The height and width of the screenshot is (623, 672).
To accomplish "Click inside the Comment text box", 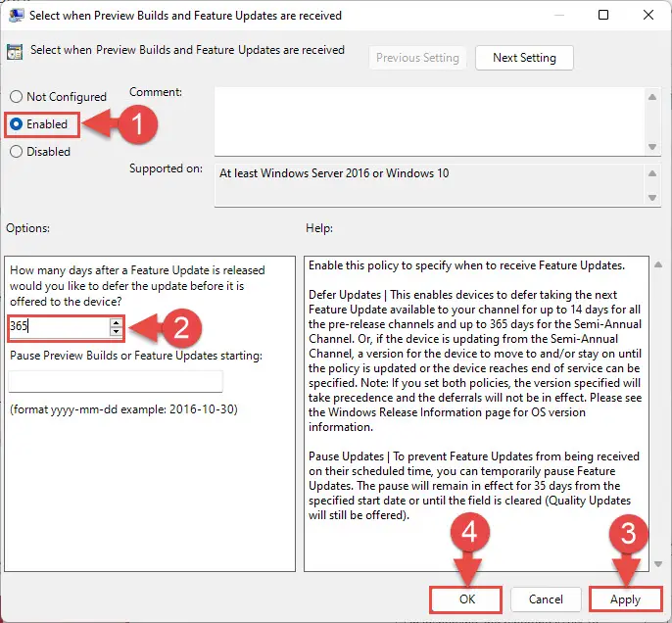I will (430, 121).
